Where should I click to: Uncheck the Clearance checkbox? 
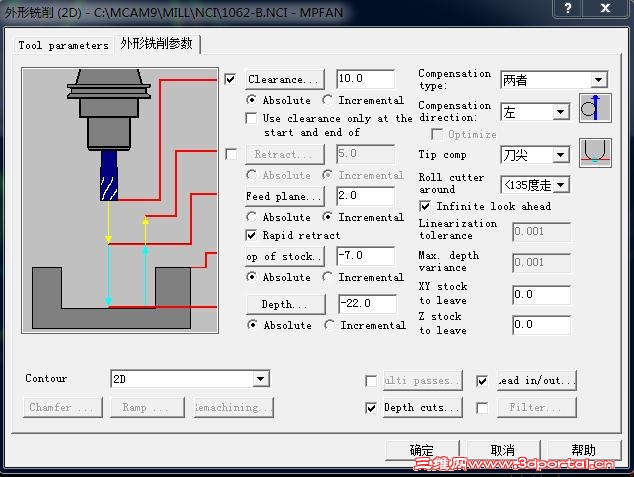pos(230,79)
